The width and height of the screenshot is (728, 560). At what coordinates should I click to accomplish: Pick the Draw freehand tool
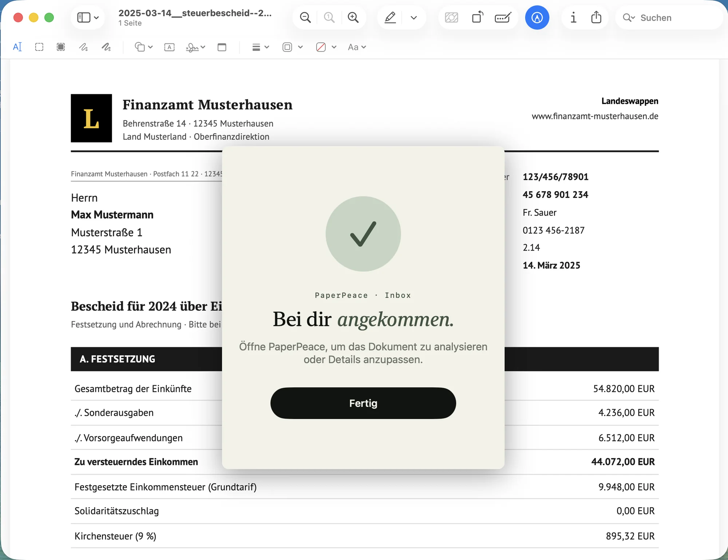tap(106, 47)
